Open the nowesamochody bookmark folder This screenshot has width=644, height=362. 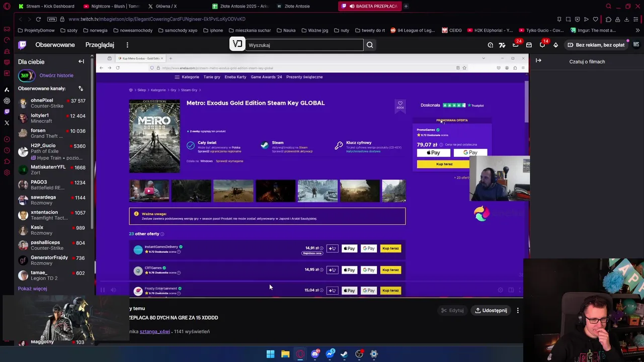132,30
